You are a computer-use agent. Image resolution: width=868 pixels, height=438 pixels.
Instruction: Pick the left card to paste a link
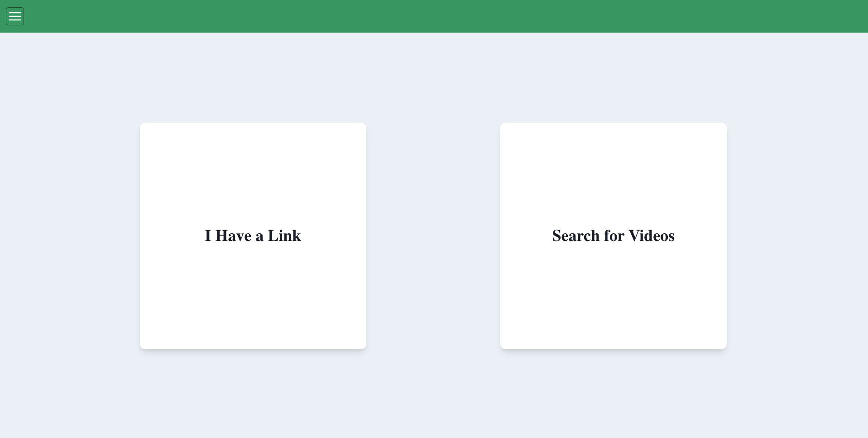[x=253, y=236]
